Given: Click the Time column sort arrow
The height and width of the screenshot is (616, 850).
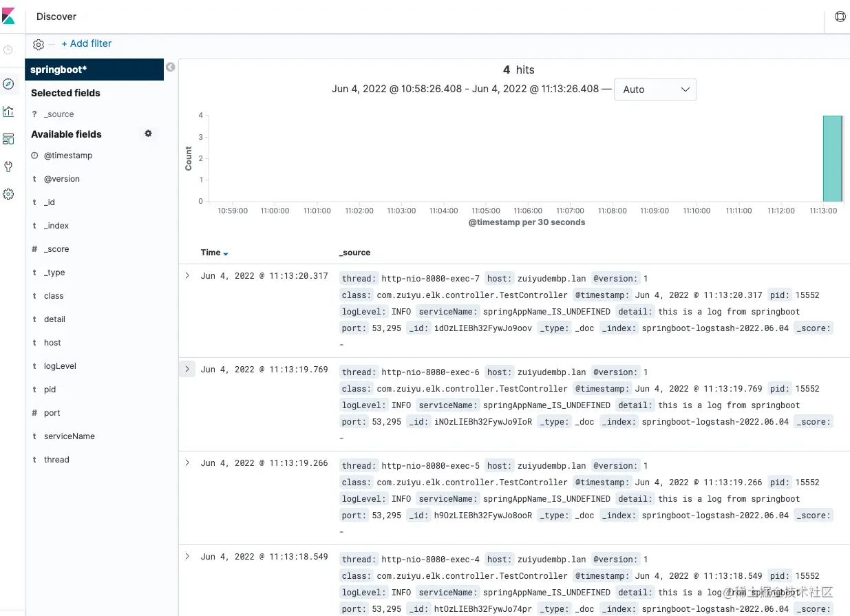Looking at the screenshot, I should (x=226, y=254).
